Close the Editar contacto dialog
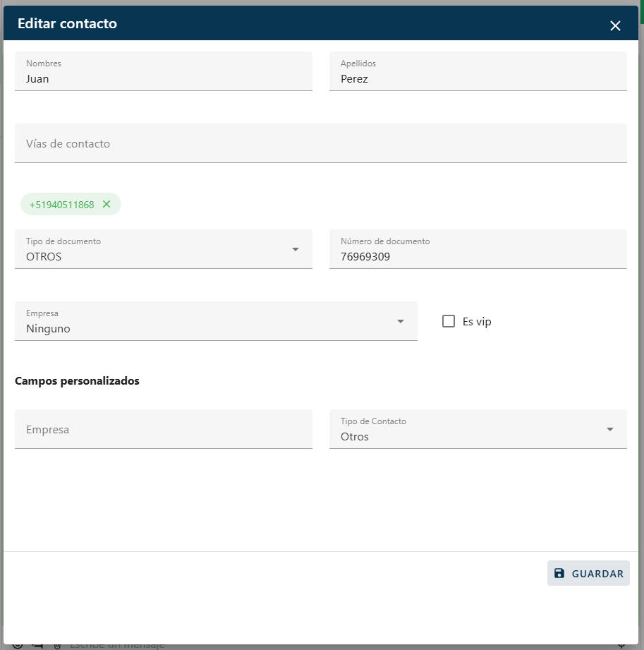 (x=615, y=25)
